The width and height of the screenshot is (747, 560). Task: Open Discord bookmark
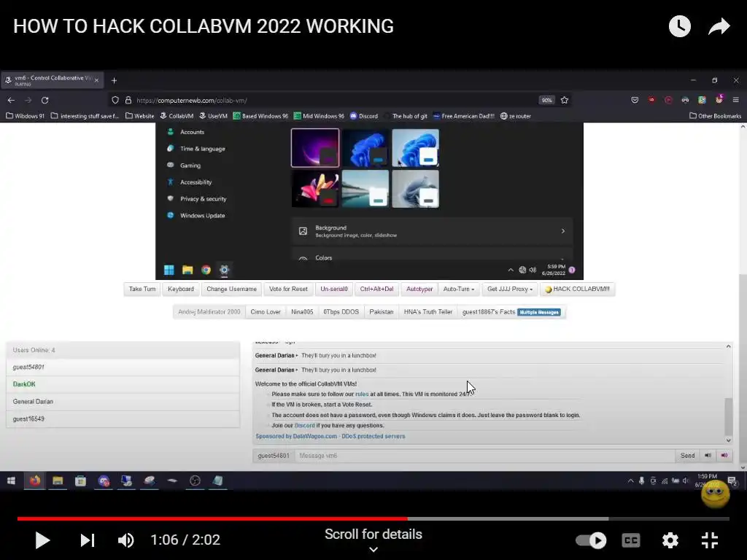(363, 116)
